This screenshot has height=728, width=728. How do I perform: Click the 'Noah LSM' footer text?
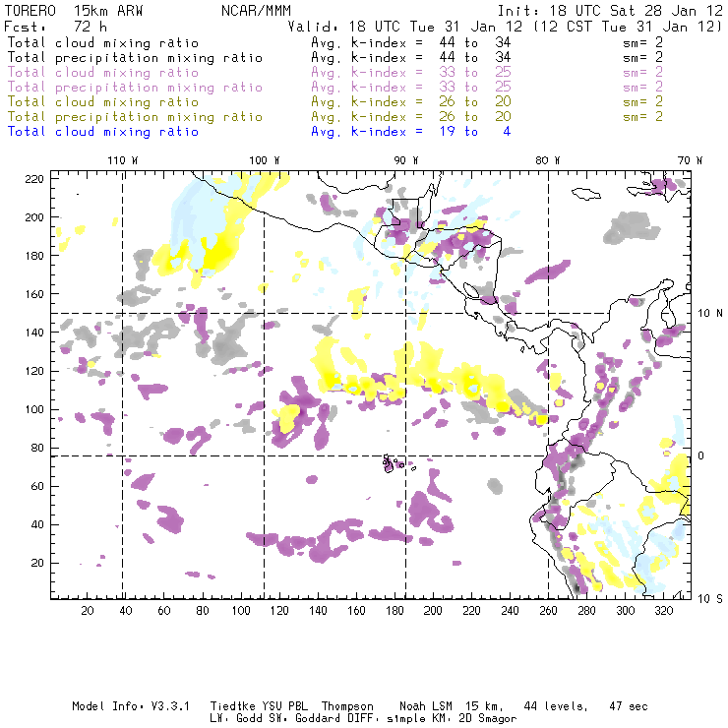pyautogui.click(x=426, y=706)
